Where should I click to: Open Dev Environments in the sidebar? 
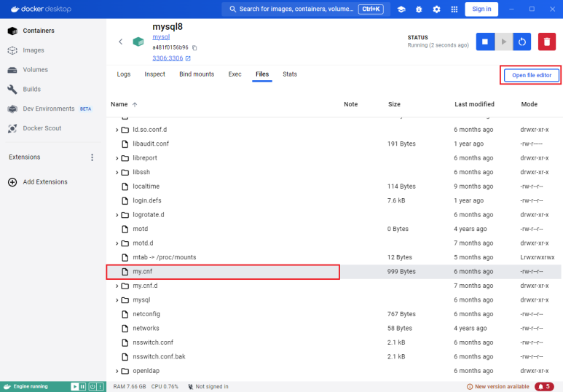pos(50,109)
